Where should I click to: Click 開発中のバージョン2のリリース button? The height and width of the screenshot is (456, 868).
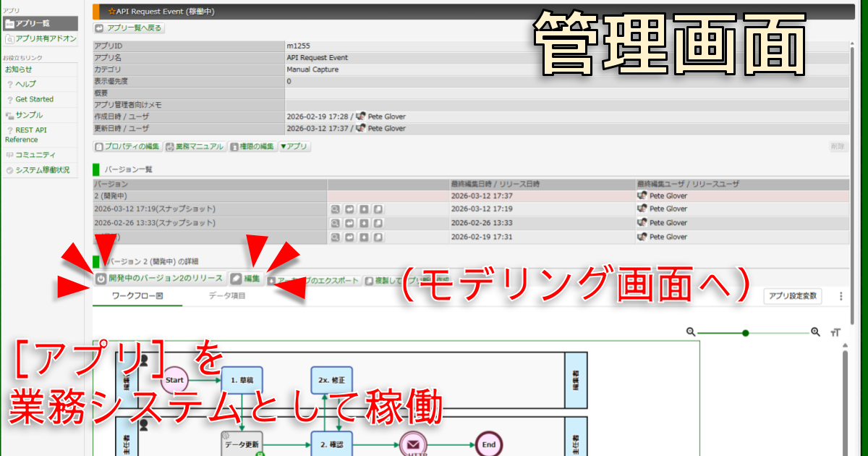160,279
